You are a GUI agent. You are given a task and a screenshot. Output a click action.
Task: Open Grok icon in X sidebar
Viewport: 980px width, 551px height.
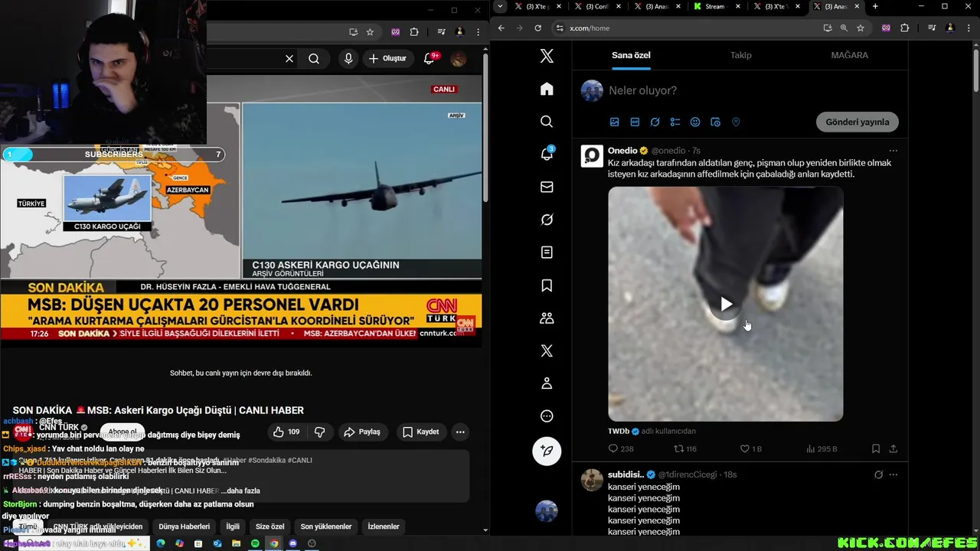[x=547, y=220]
